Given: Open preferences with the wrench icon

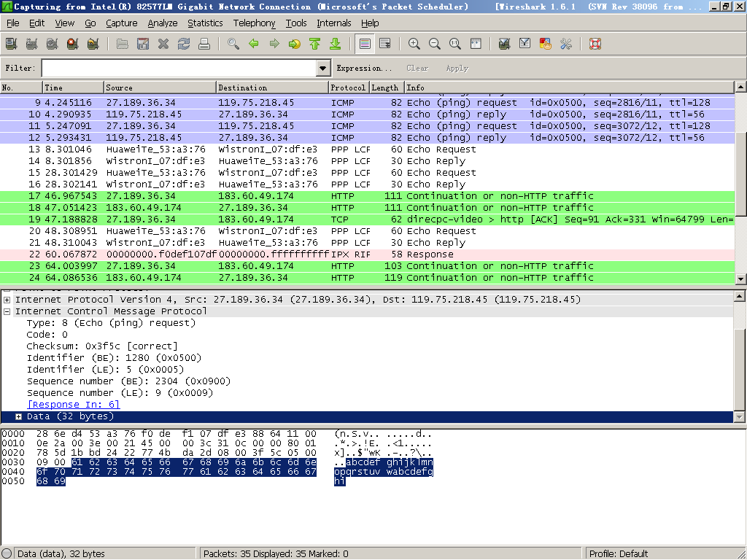Looking at the screenshot, I should pyautogui.click(x=565, y=44).
